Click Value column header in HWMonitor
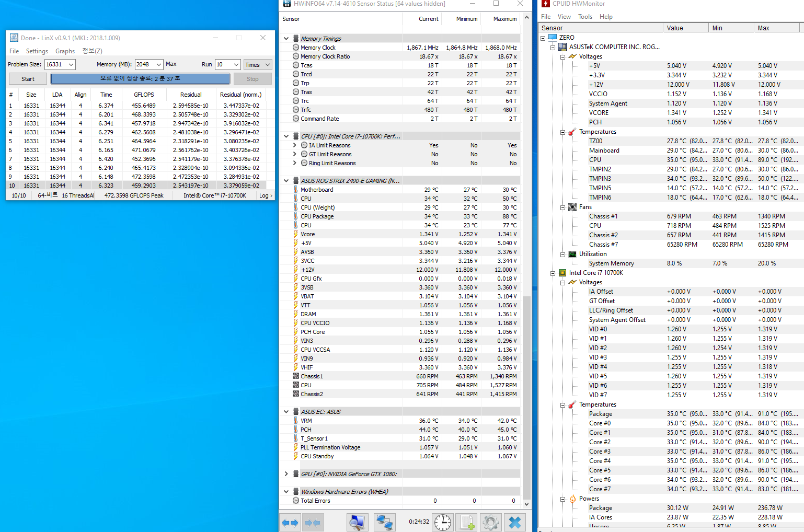 point(685,28)
